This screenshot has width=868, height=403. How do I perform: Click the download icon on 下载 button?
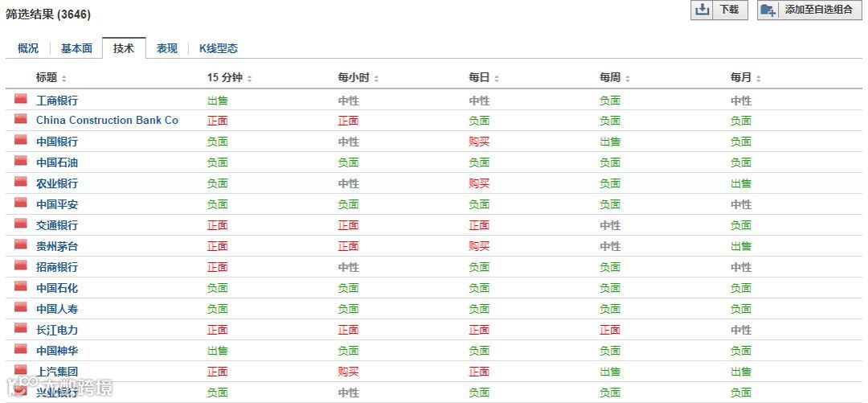tap(702, 10)
